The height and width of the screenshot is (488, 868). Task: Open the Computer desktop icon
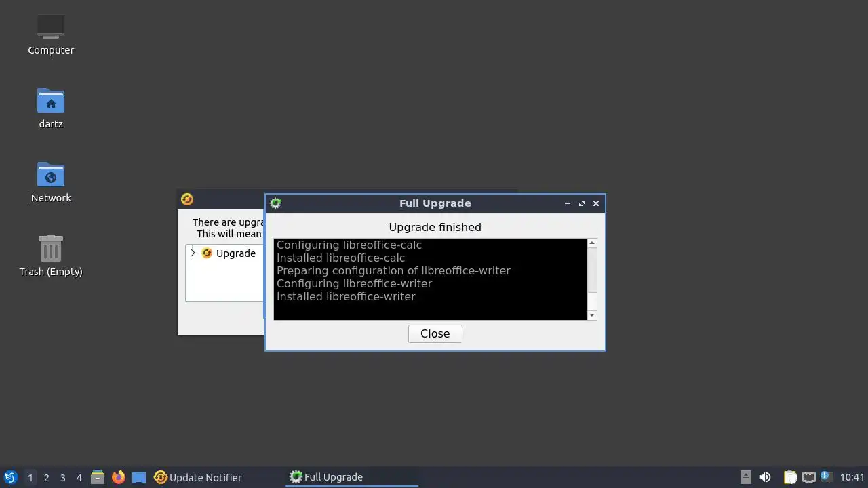pyautogui.click(x=51, y=27)
